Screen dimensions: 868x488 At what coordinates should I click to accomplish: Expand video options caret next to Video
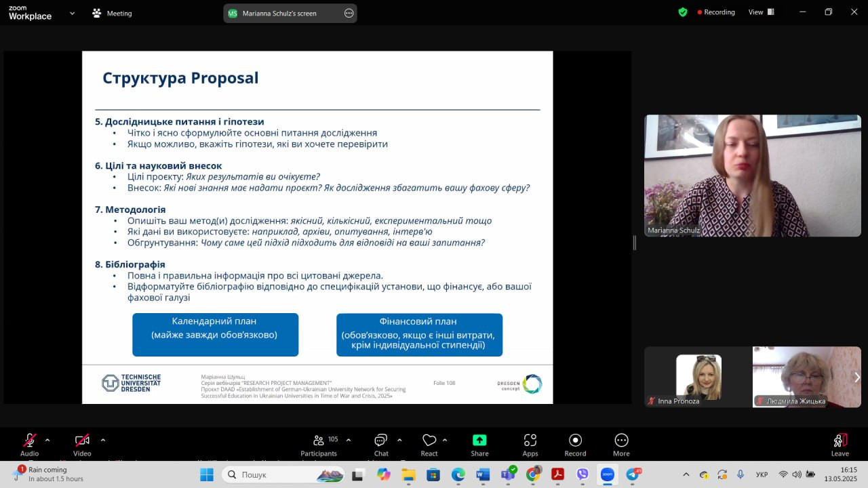pos(102,440)
